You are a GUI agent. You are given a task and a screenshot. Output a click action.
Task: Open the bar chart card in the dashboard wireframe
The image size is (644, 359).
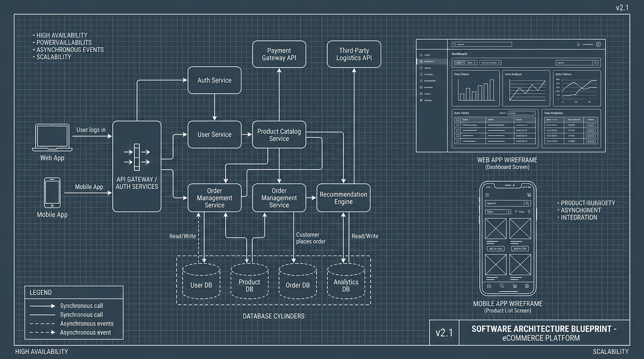(x=475, y=88)
